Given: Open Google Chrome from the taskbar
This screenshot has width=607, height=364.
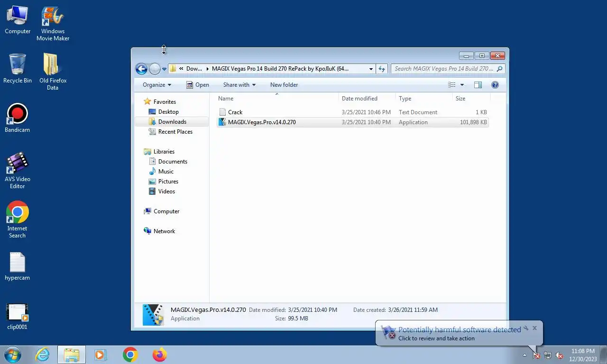Looking at the screenshot, I should [130, 355].
